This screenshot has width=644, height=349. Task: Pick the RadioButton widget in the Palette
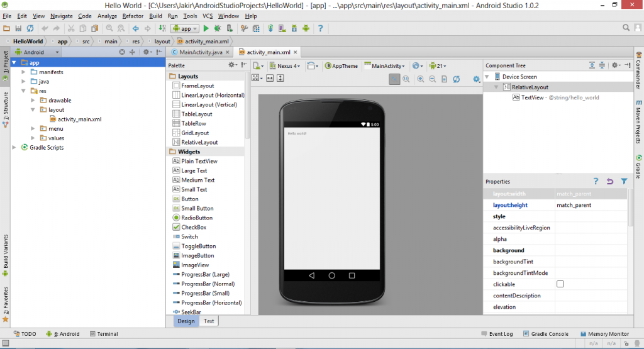point(196,218)
